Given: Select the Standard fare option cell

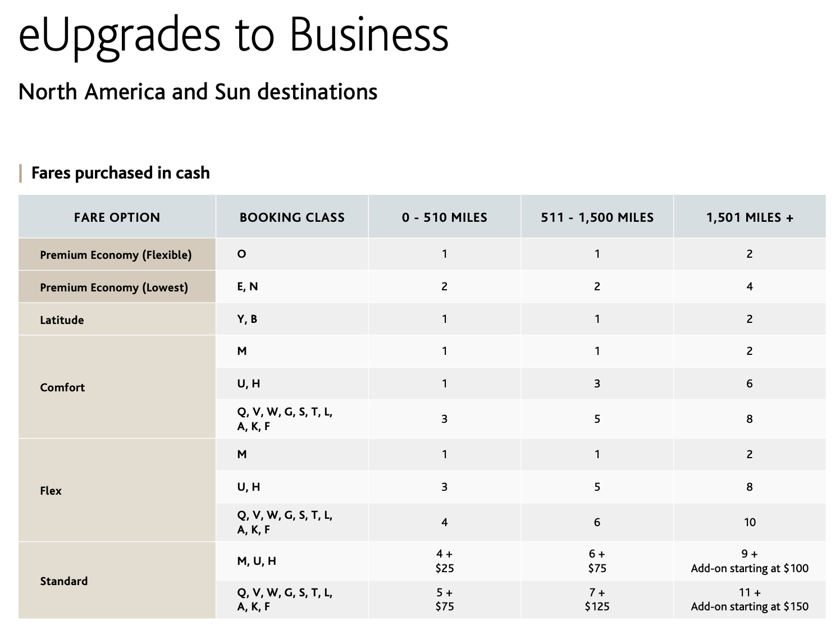Looking at the screenshot, I should pos(63,581).
